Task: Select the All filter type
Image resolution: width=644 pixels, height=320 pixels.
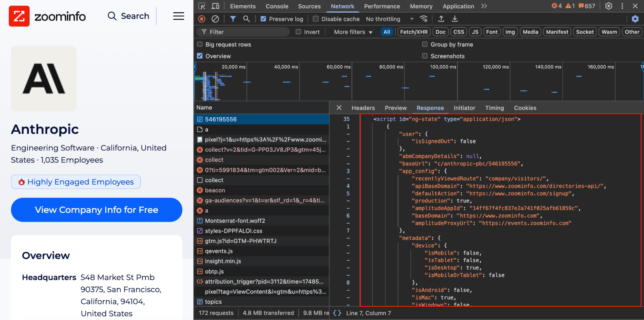Action: click(x=387, y=32)
